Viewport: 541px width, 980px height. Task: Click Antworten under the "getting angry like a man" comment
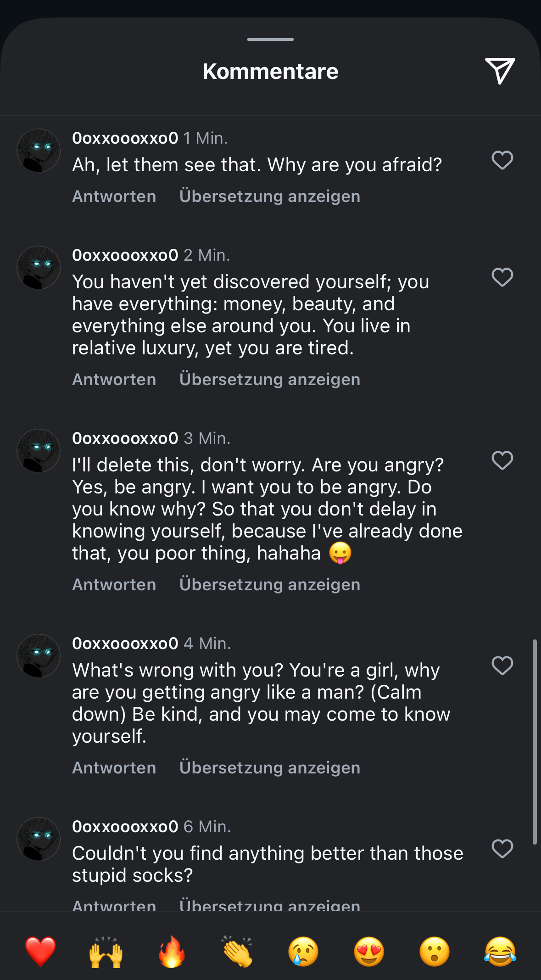(114, 768)
